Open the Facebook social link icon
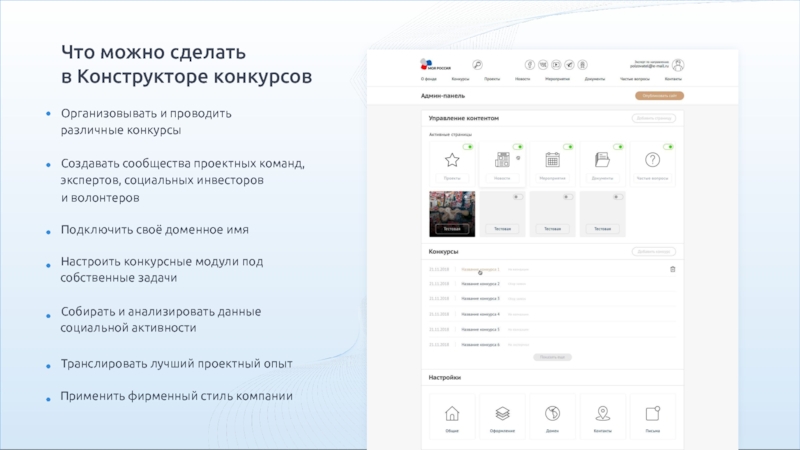This screenshot has height=450, width=800. click(530, 64)
